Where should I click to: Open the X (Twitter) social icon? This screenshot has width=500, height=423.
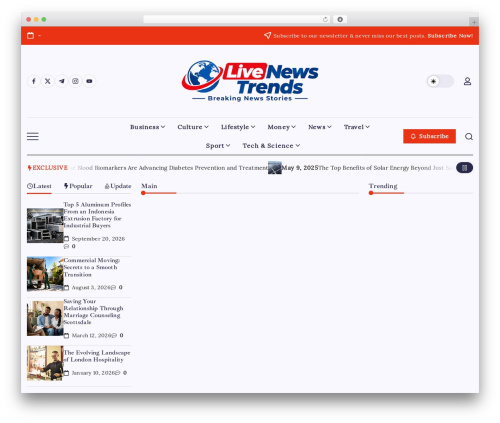tap(48, 81)
